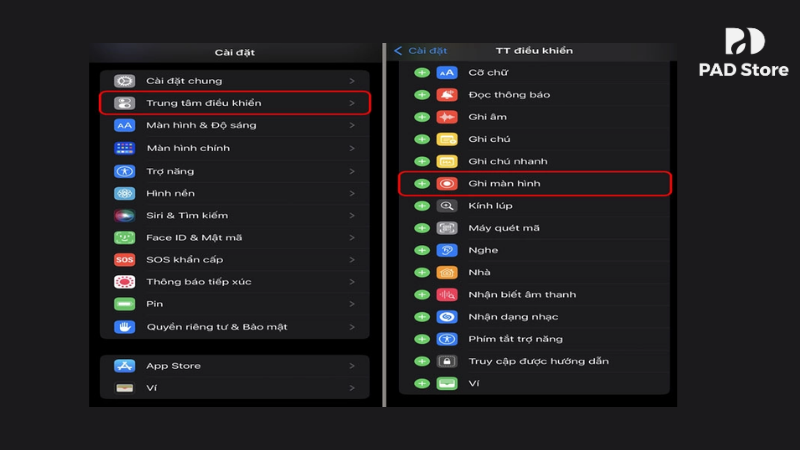Click the PAD Store logo
This screenshot has width=800, height=450.
[x=743, y=52]
